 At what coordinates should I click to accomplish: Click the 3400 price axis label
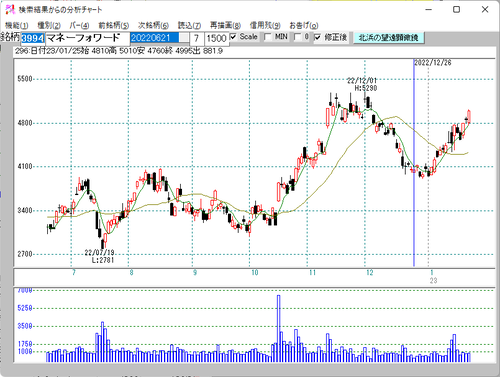(25, 210)
